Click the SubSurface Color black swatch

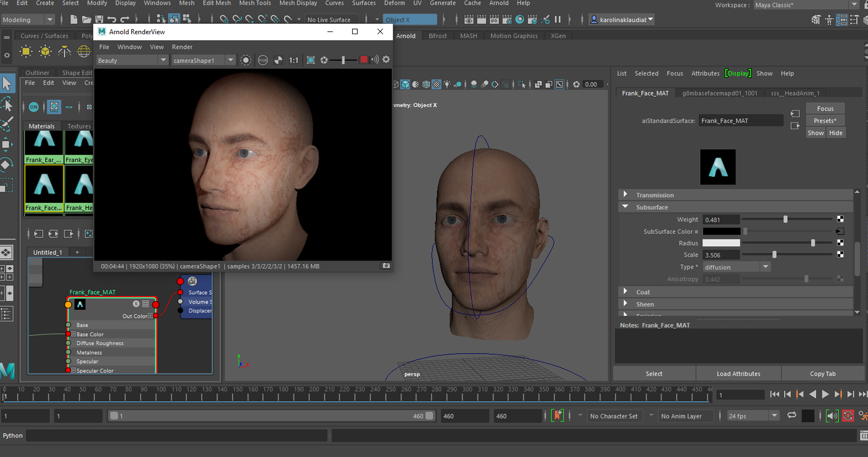click(721, 231)
